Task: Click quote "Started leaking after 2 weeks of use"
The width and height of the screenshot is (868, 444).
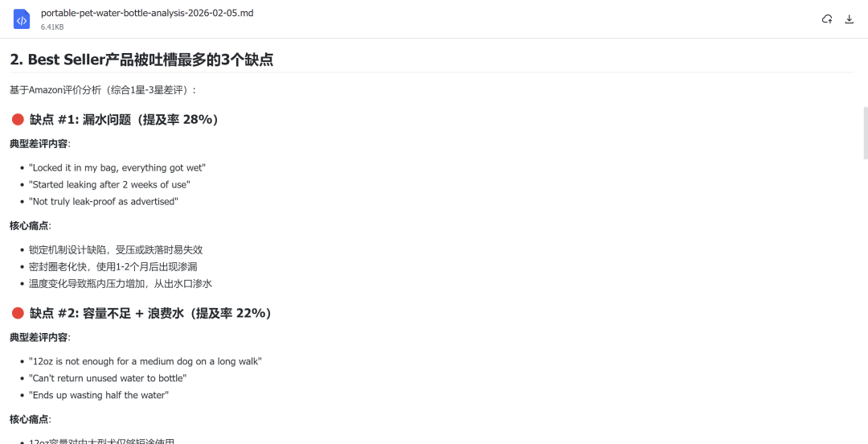Action: point(109,184)
